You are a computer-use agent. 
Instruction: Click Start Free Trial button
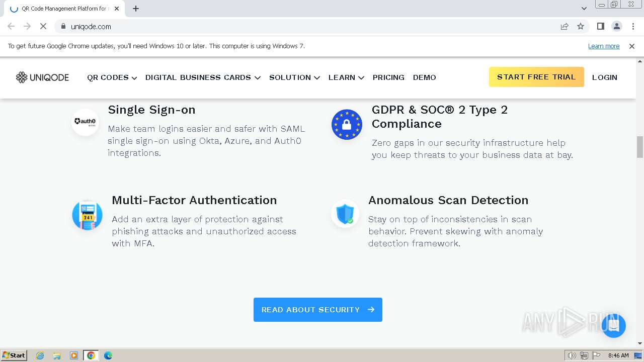536,77
